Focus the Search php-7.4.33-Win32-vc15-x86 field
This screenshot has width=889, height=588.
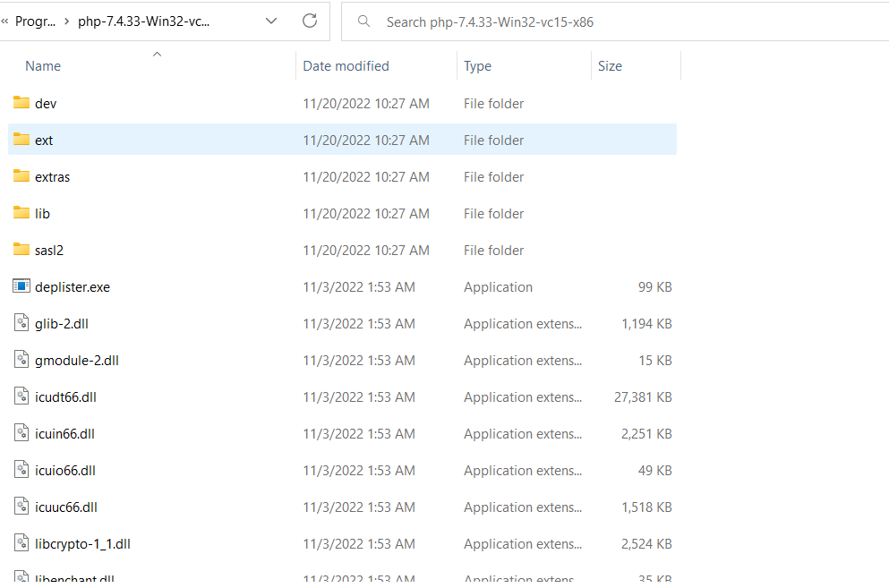click(x=614, y=21)
